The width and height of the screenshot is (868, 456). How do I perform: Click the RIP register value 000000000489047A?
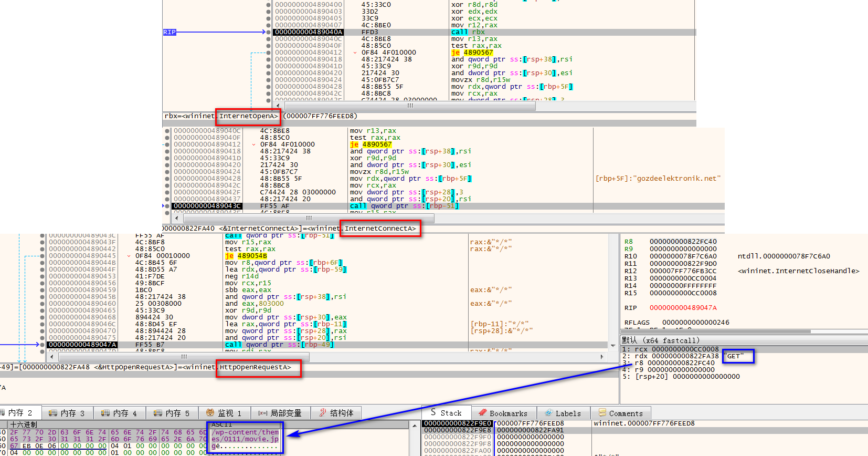point(683,308)
